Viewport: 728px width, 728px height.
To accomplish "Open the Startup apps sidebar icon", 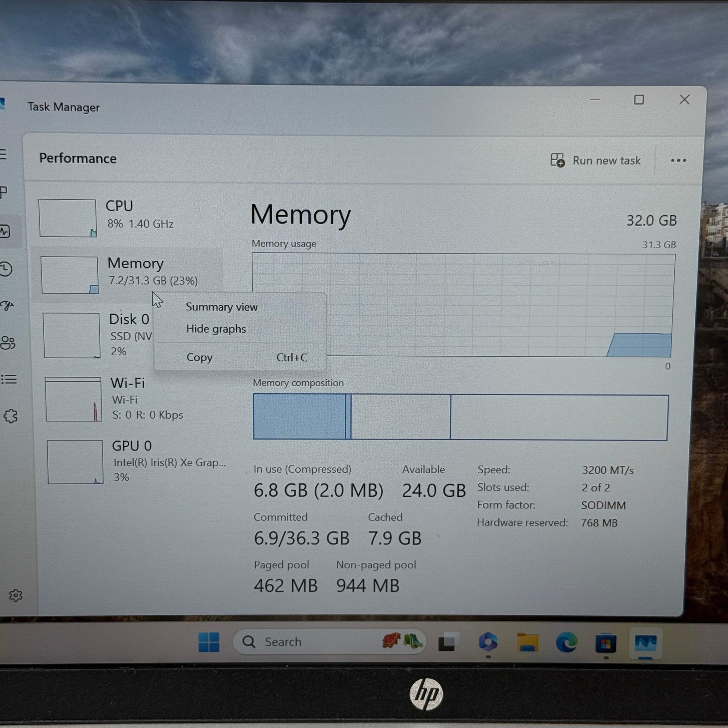I will coord(7,305).
